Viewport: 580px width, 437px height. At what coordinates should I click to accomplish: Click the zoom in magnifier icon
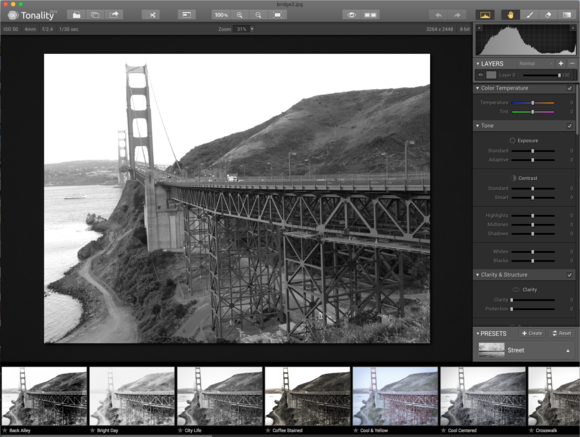pyautogui.click(x=240, y=15)
